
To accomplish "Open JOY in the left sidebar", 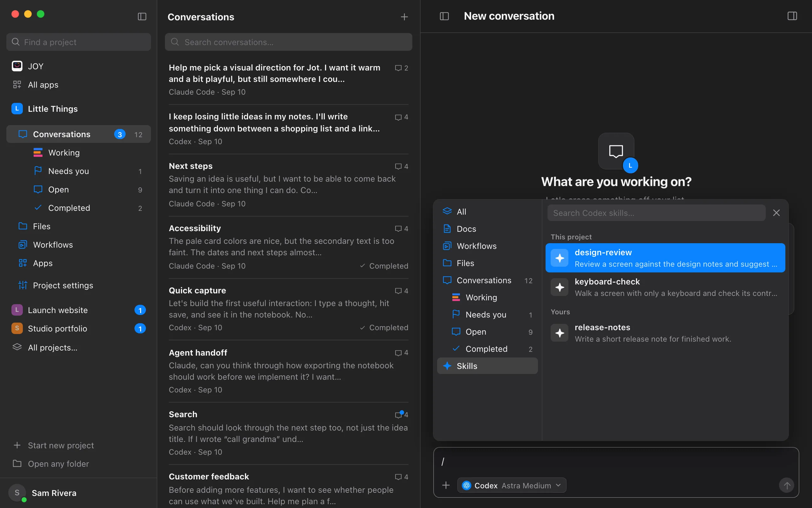I will (x=79, y=66).
